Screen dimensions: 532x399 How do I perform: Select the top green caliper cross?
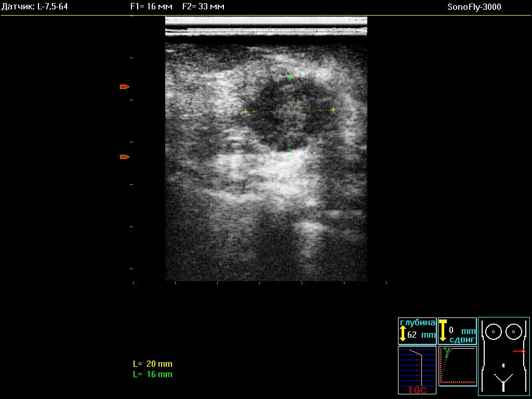(289, 78)
